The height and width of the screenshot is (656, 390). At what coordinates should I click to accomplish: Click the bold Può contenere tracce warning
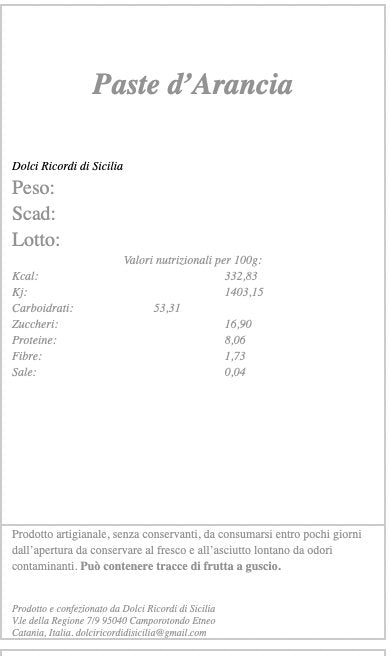[181, 566]
